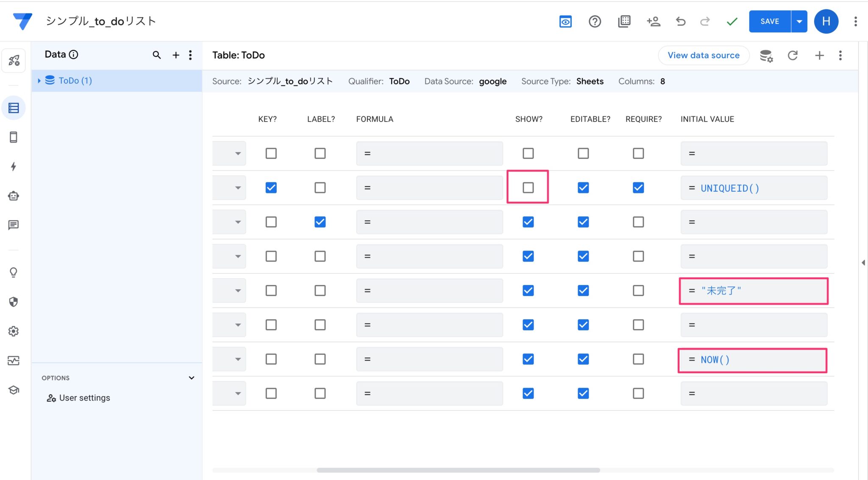The height and width of the screenshot is (480, 868).
Task: Open the Views panel mobile icon
Action: 14,137
